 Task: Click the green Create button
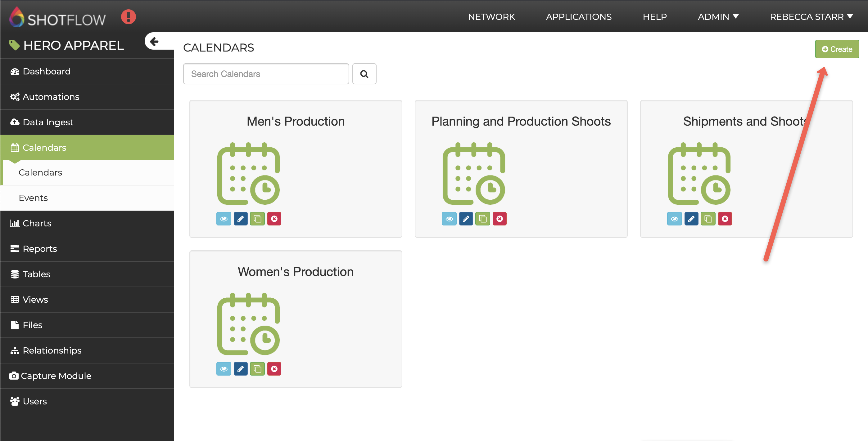pos(837,49)
